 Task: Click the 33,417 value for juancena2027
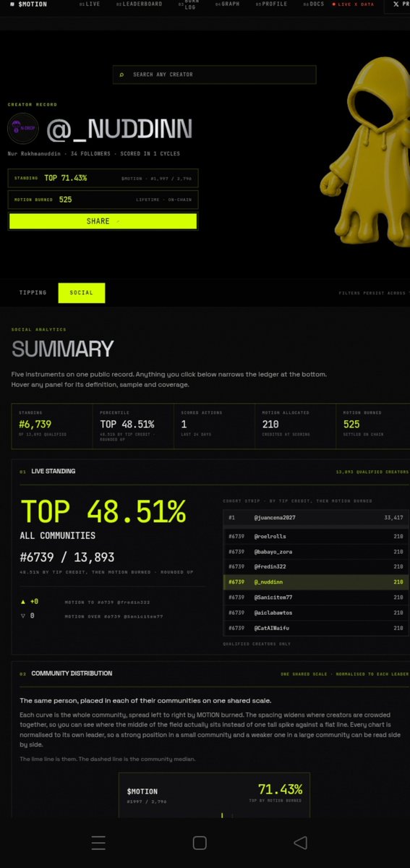click(x=393, y=518)
